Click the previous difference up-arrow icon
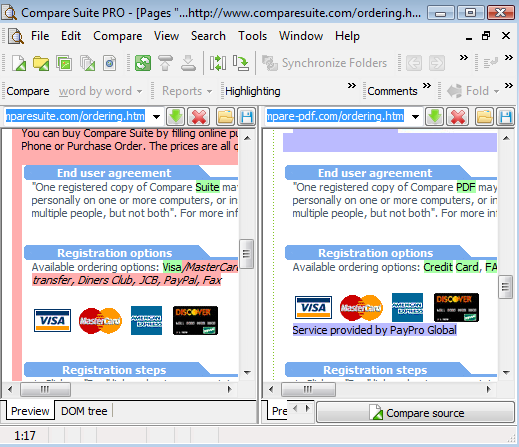Viewport: 519px width, 447px height. coord(165,63)
